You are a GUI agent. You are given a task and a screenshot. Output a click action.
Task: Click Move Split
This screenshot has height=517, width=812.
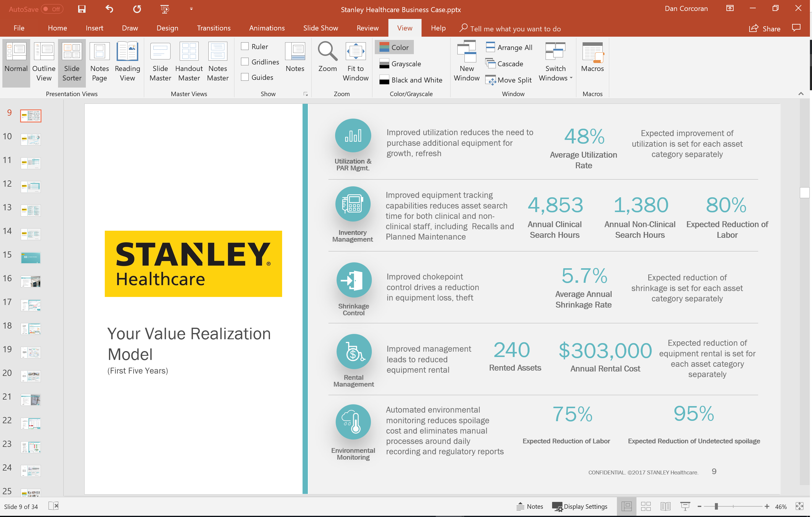point(509,80)
